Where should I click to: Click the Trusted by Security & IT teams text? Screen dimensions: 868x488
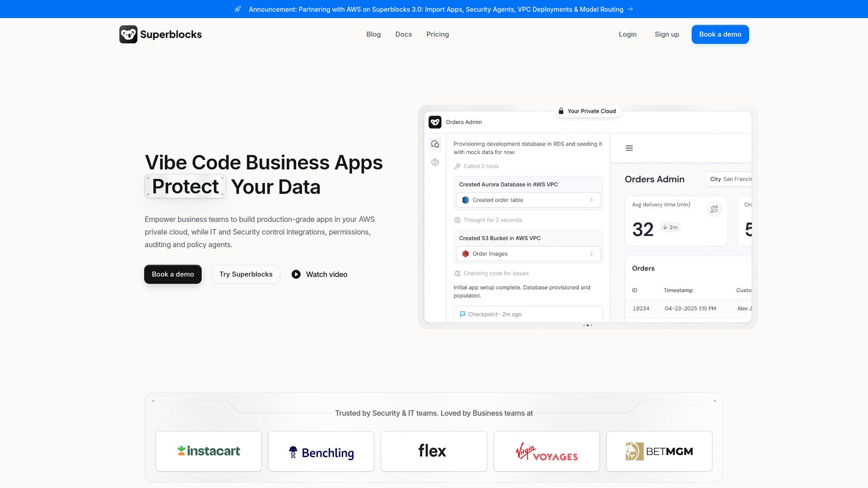click(434, 413)
